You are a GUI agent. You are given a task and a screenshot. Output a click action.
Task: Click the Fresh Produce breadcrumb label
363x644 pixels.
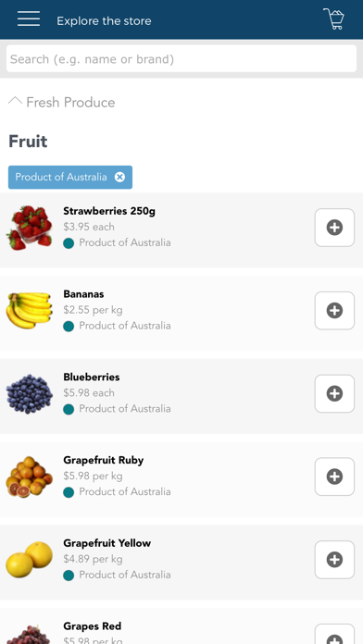[70, 103]
